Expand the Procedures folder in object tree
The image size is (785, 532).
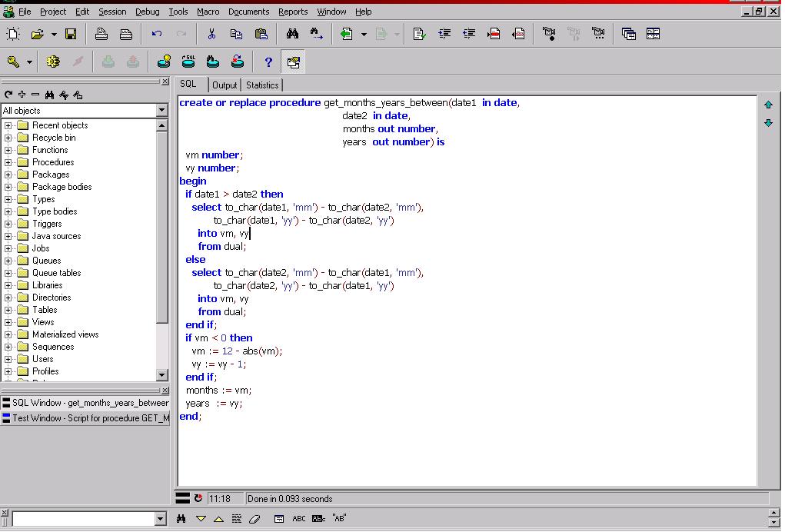click(8, 162)
